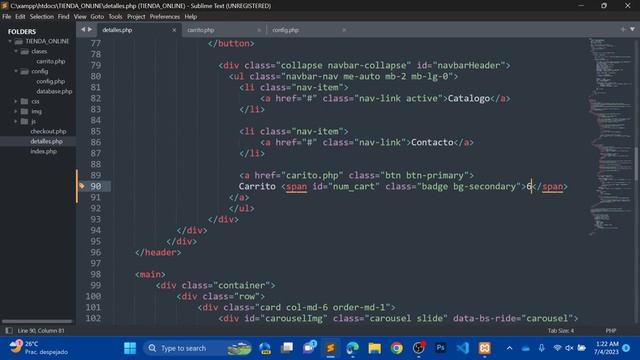640x360 pixels.
Task: Open the Project menu
Action: click(x=136, y=17)
